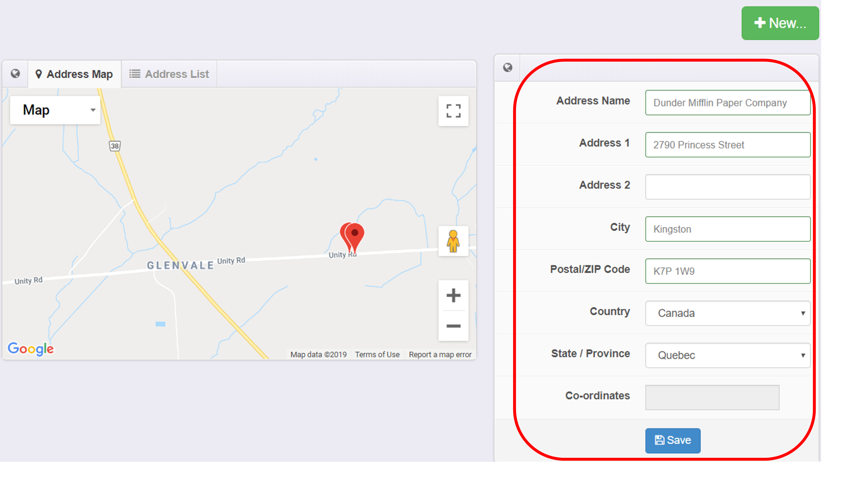
Task: Click the Postal/ZIP Code field
Action: (727, 271)
